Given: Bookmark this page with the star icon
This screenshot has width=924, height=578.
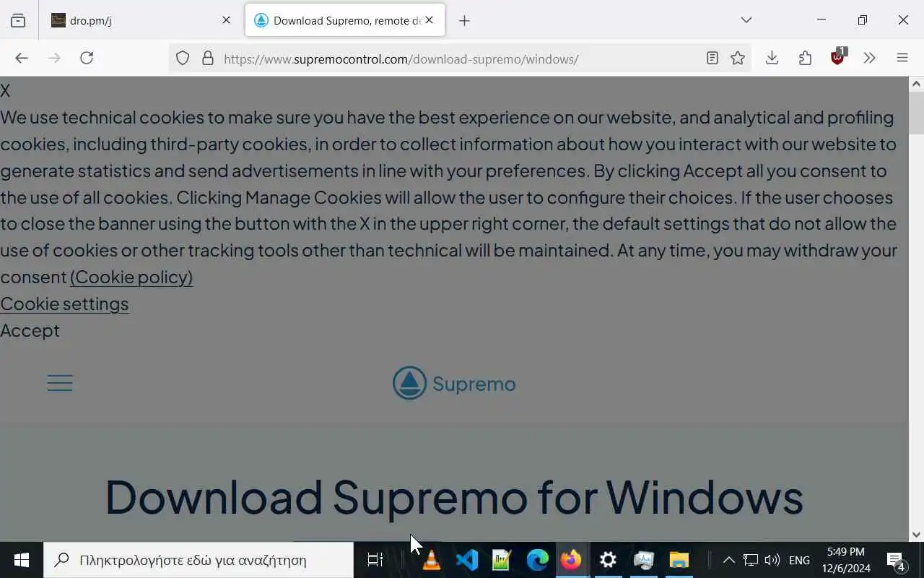Looking at the screenshot, I should pyautogui.click(x=737, y=58).
